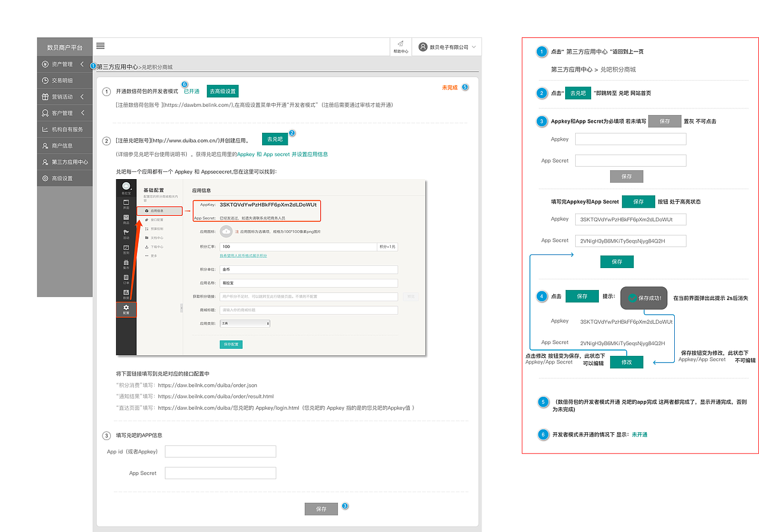Open 帮助中心 via the paper plane icon
The width and height of the screenshot is (759, 532).
pyautogui.click(x=401, y=44)
